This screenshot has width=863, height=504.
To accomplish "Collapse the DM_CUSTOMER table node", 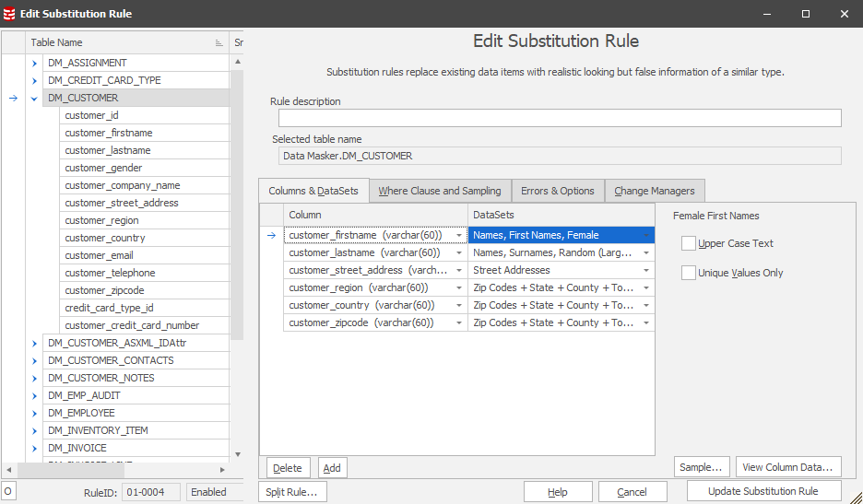I will (35, 98).
